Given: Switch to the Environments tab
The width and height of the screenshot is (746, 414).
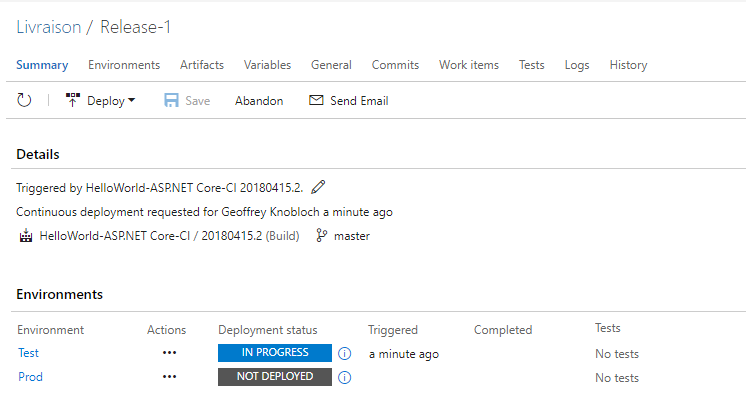Looking at the screenshot, I should (124, 65).
